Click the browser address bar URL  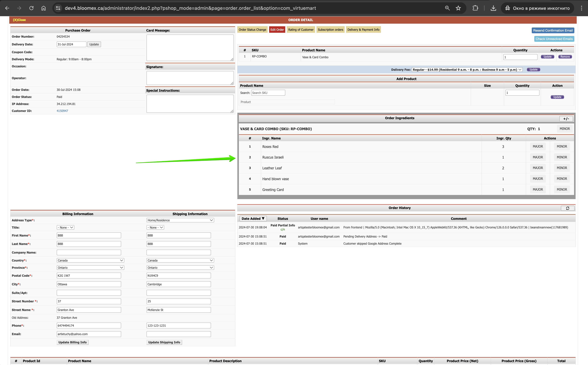click(x=190, y=8)
